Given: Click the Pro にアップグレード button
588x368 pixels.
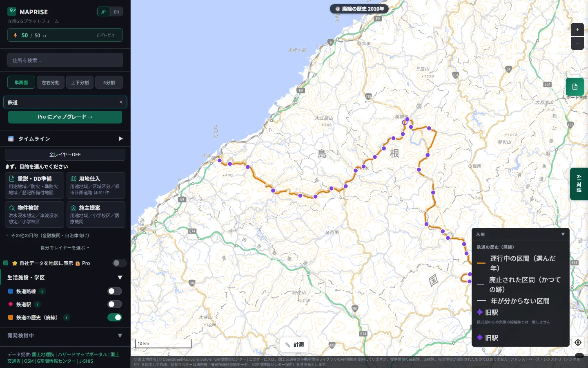Looking at the screenshot, I should pos(65,117).
